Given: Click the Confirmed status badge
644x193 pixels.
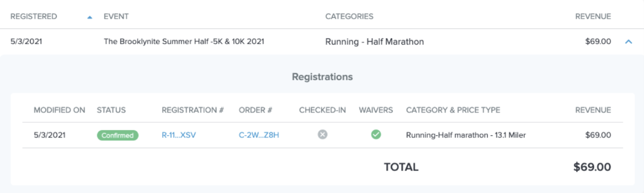Looking at the screenshot, I should [x=118, y=135].
